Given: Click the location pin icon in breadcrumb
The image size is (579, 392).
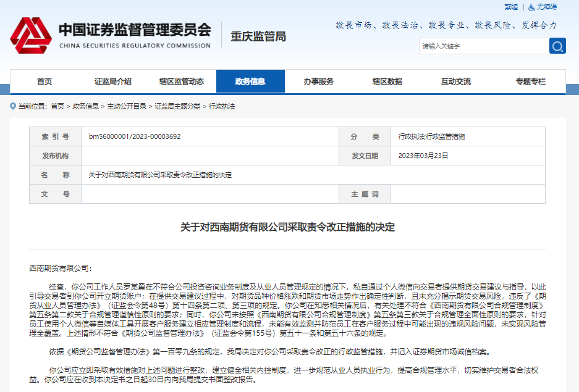Looking at the screenshot, I should [13, 106].
